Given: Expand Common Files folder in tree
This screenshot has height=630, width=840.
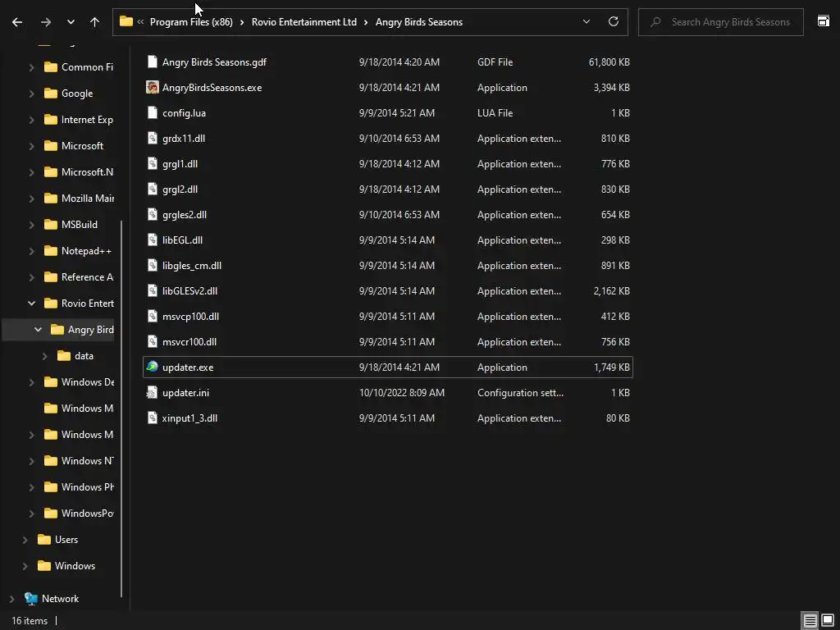Looking at the screenshot, I should click(x=32, y=67).
